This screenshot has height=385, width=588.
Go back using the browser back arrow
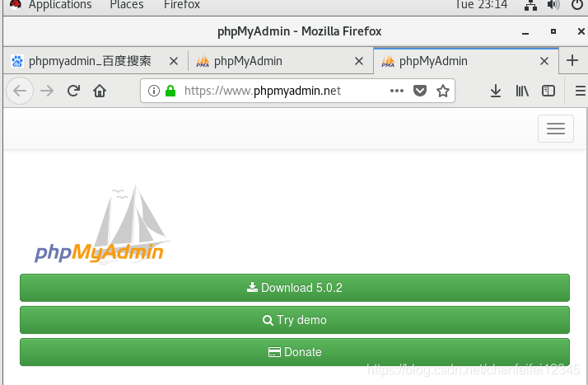pyautogui.click(x=20, y=91)
